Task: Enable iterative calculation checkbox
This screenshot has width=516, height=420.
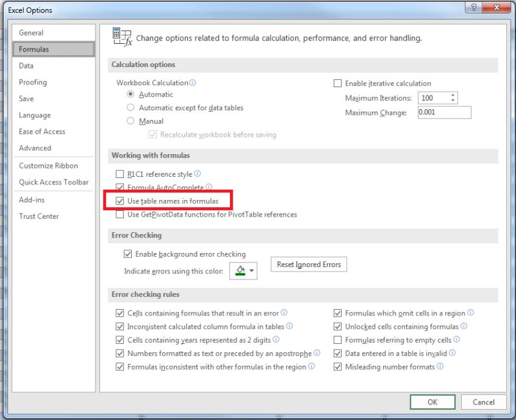Action: (x=338, y=83)
